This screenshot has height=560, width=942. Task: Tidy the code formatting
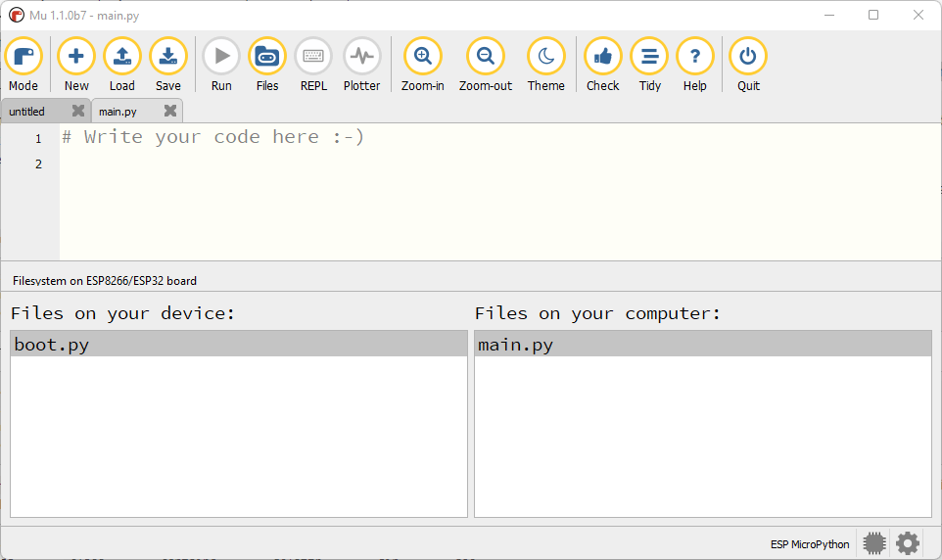coord(649,65)
